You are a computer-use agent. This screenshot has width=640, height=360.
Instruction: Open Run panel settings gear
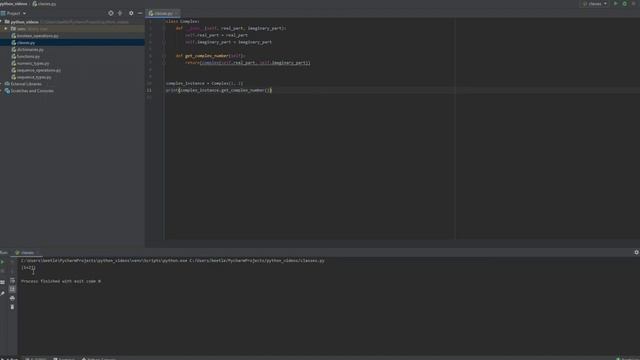click(x=636, y=252)
